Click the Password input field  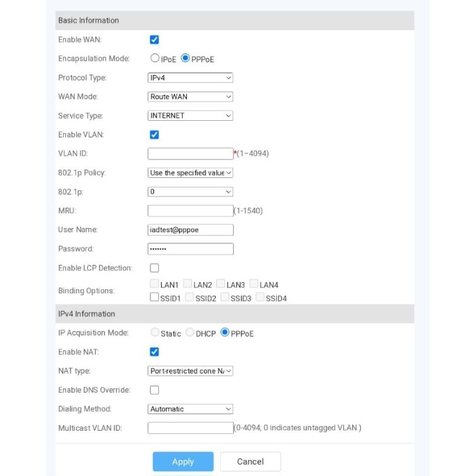tap(190, 249)
